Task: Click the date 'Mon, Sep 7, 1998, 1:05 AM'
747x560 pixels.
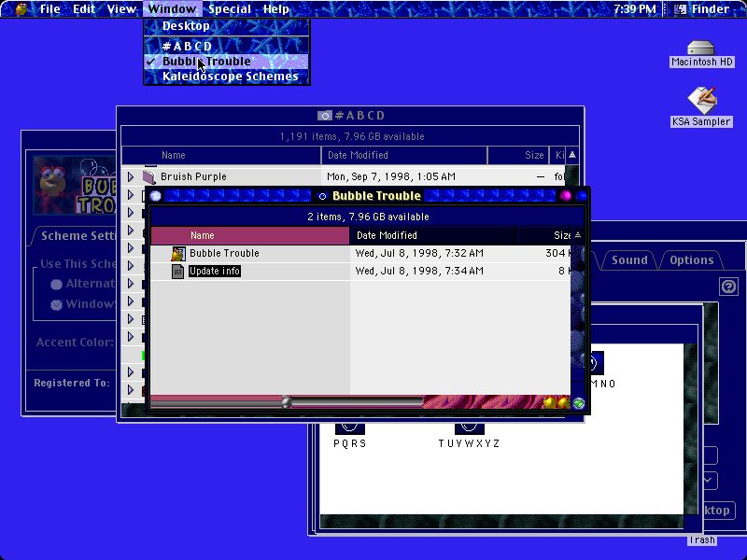Action: point(391,177)
